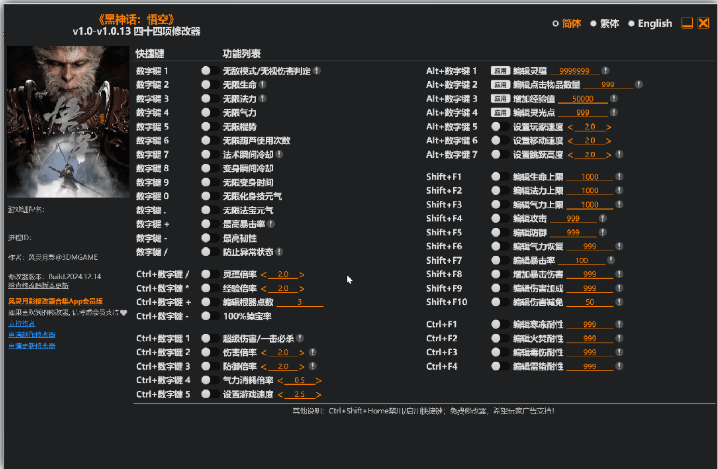Enable 100%掉宝率 toggle
The width and height of the screenshot is (718, 469).
[209, 316]
